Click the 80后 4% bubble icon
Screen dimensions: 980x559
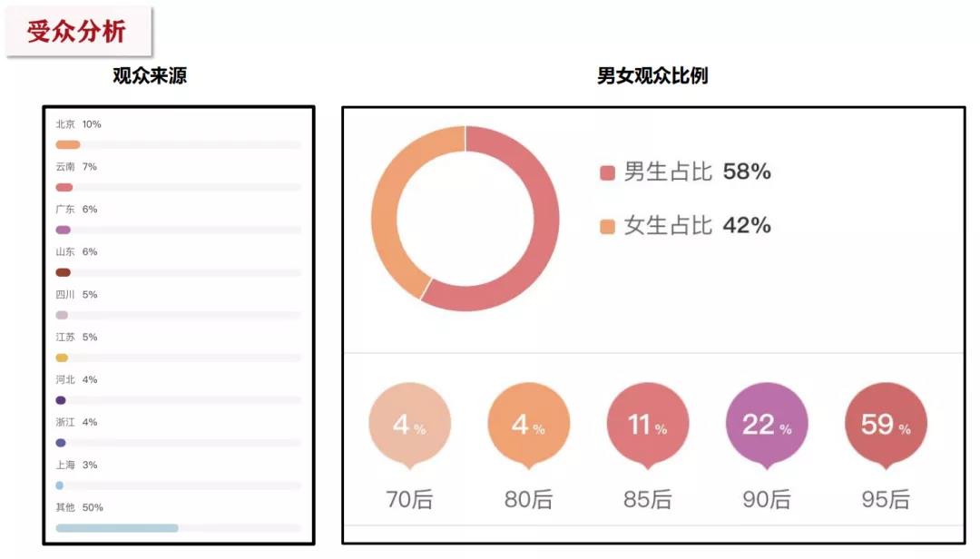tap(528, 425)
